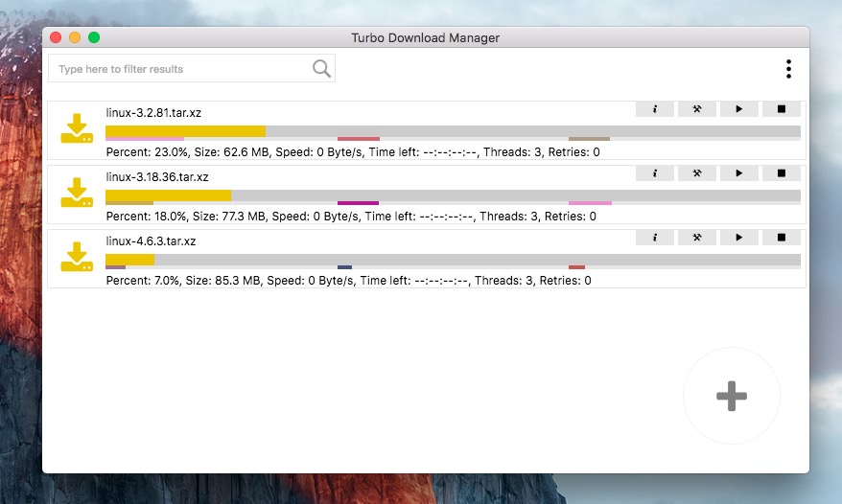Open the three-dot overflow menu
Screen dimensions: 842x504
coord(788,69)
